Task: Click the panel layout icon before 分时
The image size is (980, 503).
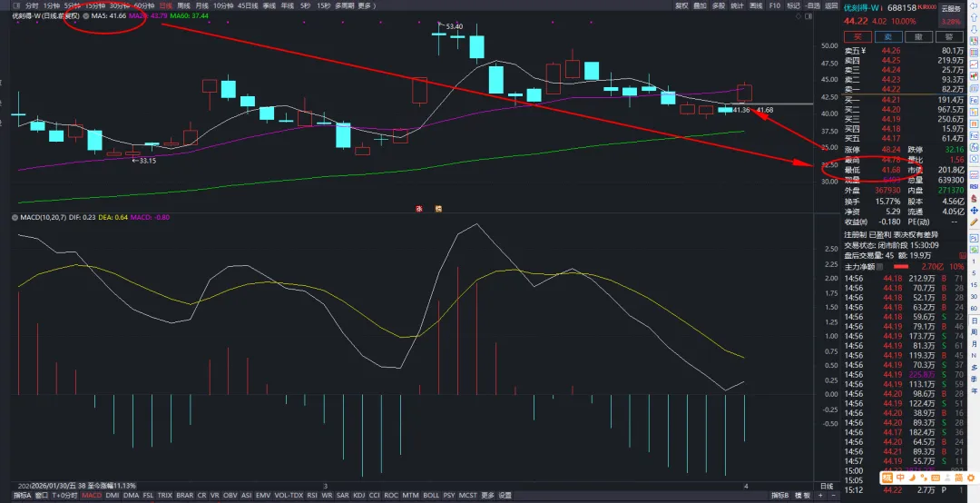Action: click(x=15, y=5)
